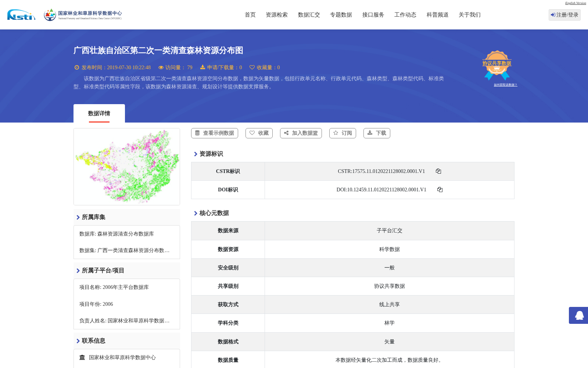This screenshot has width=588, height=368.
Task: Click the clock icon beside 发布时间
Action: tap(77, 67)
